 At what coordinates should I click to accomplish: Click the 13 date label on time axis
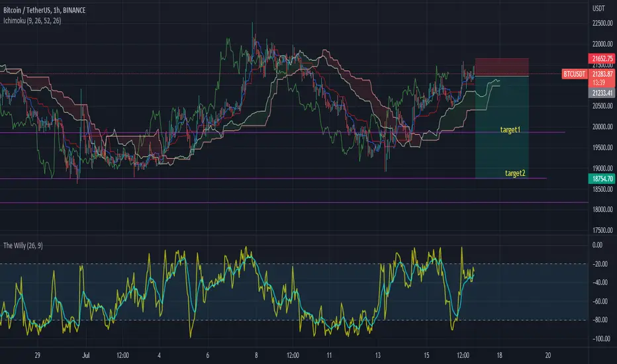coord(378,355)
